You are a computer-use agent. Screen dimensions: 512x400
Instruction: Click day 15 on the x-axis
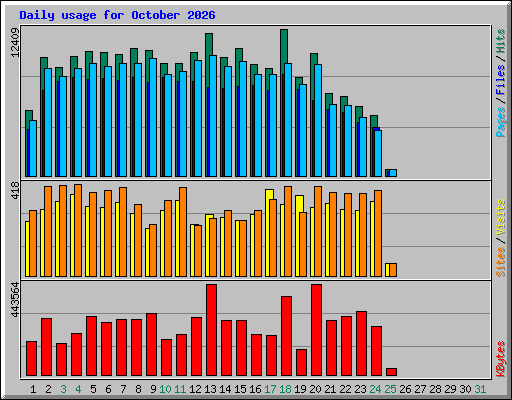(x=240, y=389)
